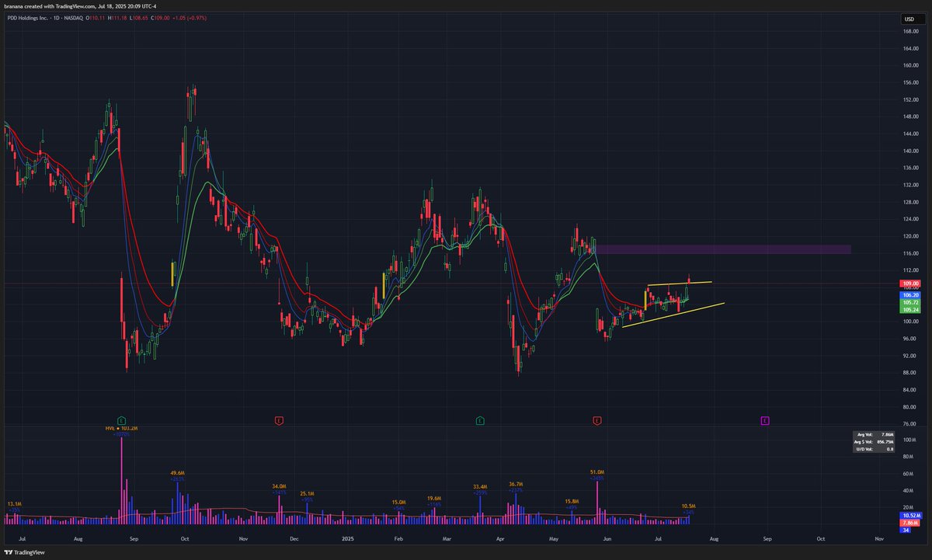Viewport: 932px width, 560px height.
Task: Click the yellow highlighted candle in late January
Action: (384, 284)
